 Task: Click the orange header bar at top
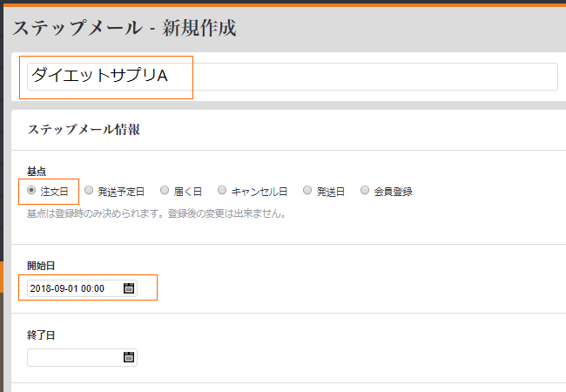[283, 3]
